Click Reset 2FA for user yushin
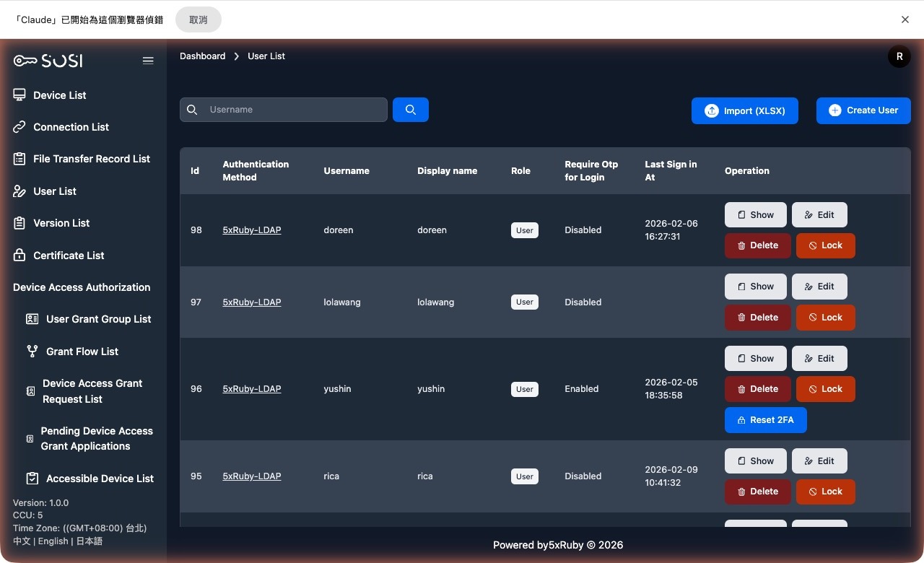The image size is (924, 563). pos(765,419)
